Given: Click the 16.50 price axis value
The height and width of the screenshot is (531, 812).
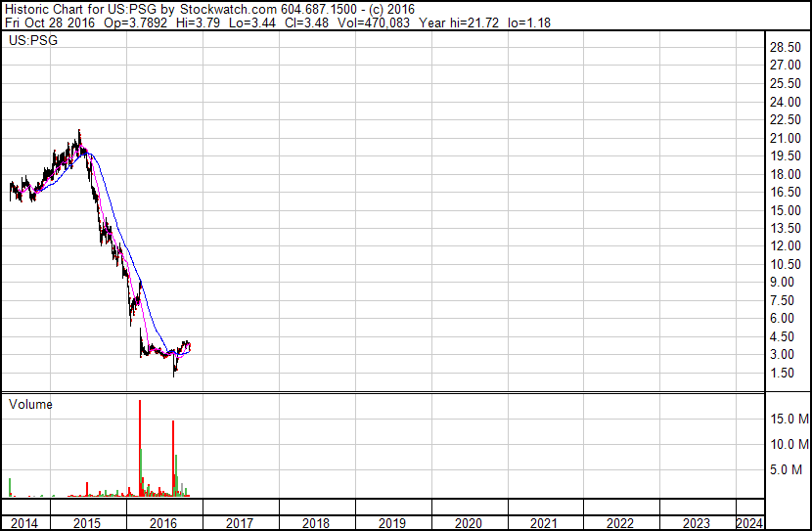Looking at the screenshot, I should click(786, 192).
